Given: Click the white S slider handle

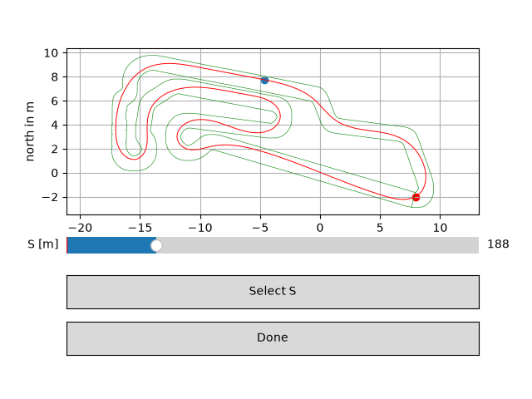Looking at the screenshot, I should pyautogui.click(x=156, y=245).
